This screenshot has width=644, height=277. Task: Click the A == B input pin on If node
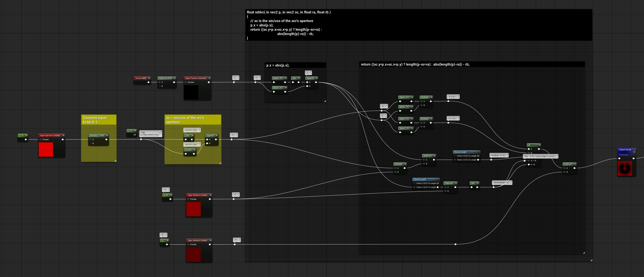tap(529, 161)
